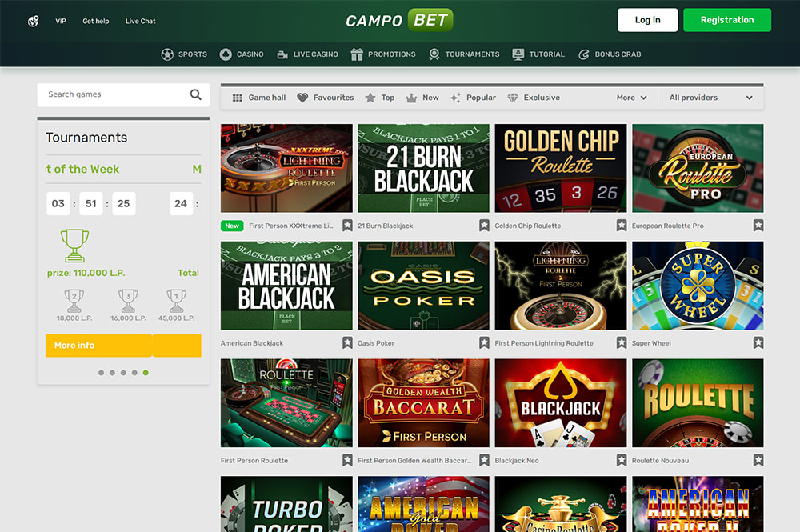Viewport: 800px width, 532px height.
Task: Click the New crown icon
Action: tap(411, 98)
